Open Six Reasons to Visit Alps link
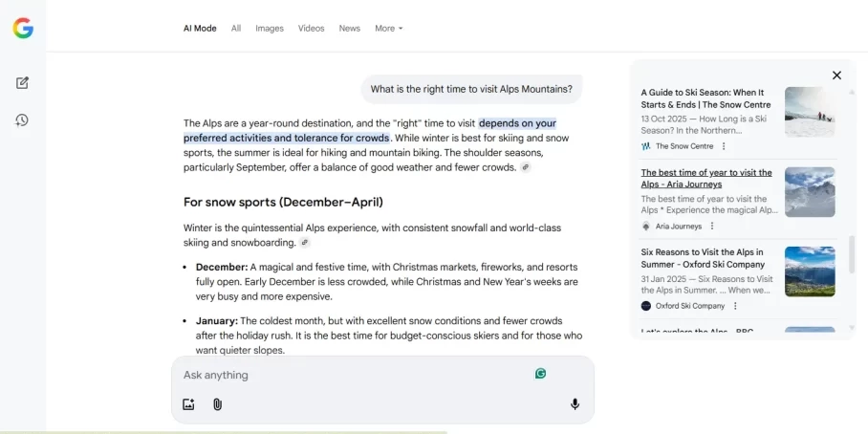This screenshot has height=434, width=868. tap(703, 258)
